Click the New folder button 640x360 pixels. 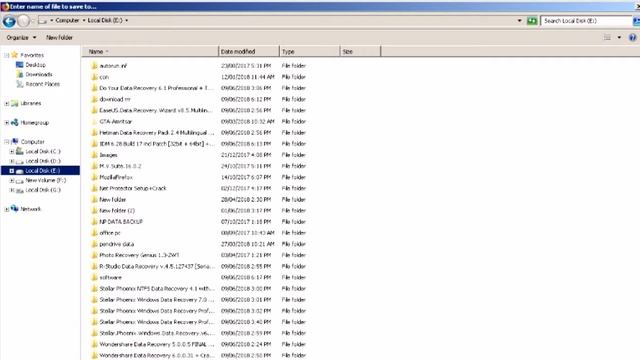click(x=59, y=38)
